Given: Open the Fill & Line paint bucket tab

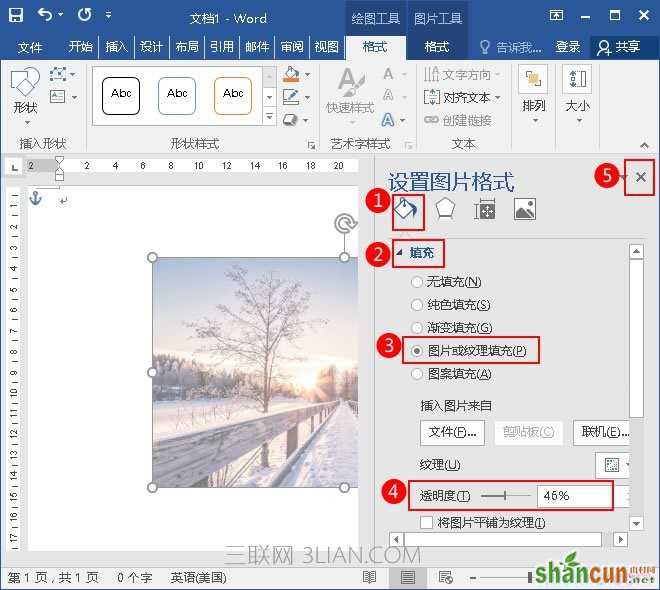Looking at the screenshot, I should [405, 209].
